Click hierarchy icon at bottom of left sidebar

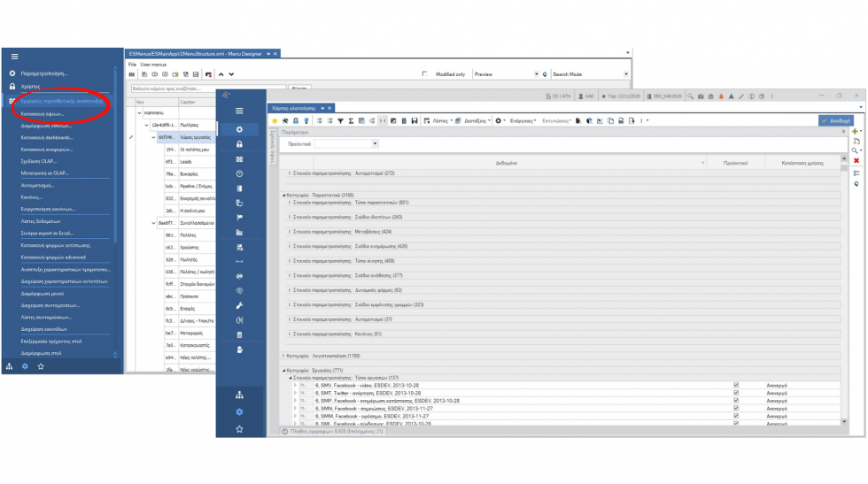click(x=10, y=366)
